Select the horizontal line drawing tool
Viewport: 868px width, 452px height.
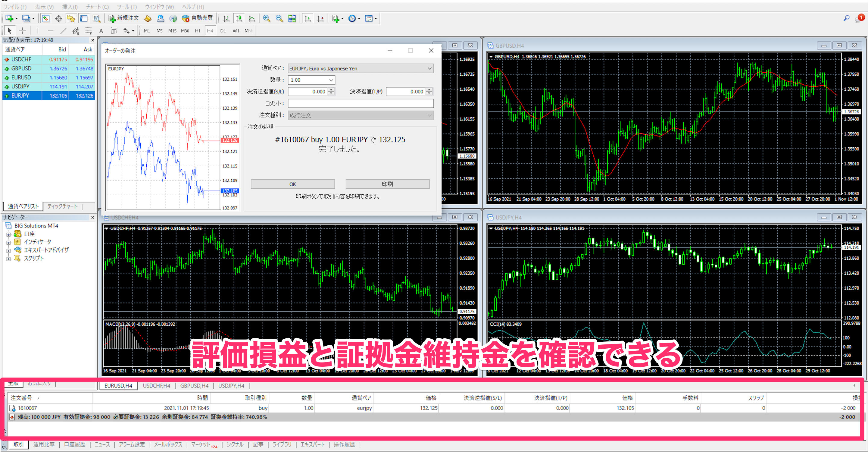pyautogui.click(x=51, y=31)
